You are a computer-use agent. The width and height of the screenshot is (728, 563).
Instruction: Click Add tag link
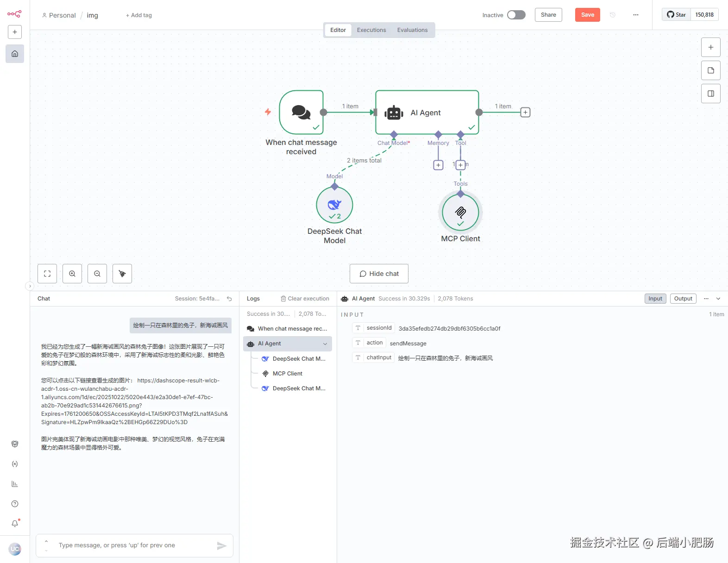coord(139,15)
